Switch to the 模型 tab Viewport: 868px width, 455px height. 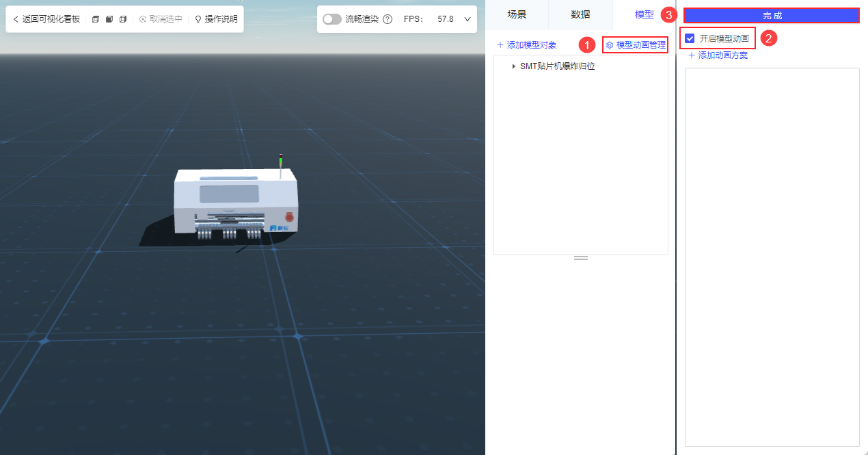[645, 14]
